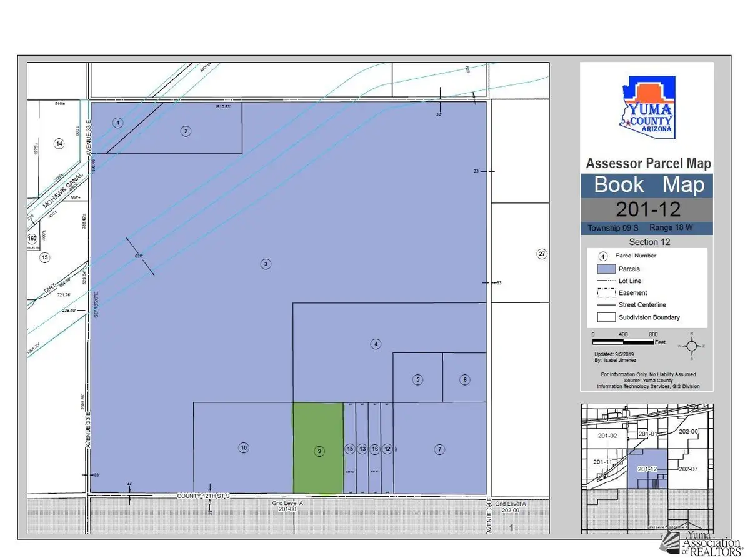Click the AVENUE 34 E street label
The height and width of the screenshot is (560, 750).
[490, 516]
